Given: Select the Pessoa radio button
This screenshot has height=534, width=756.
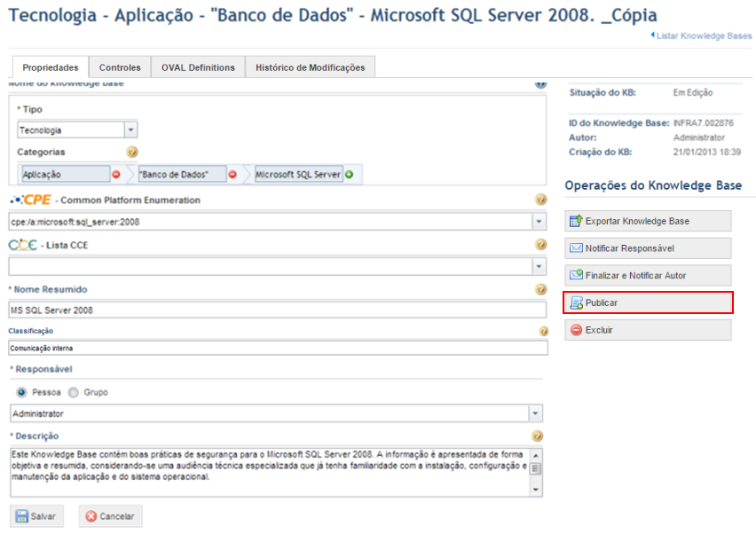Looking at the screenshot, I should tap(21, 392).
